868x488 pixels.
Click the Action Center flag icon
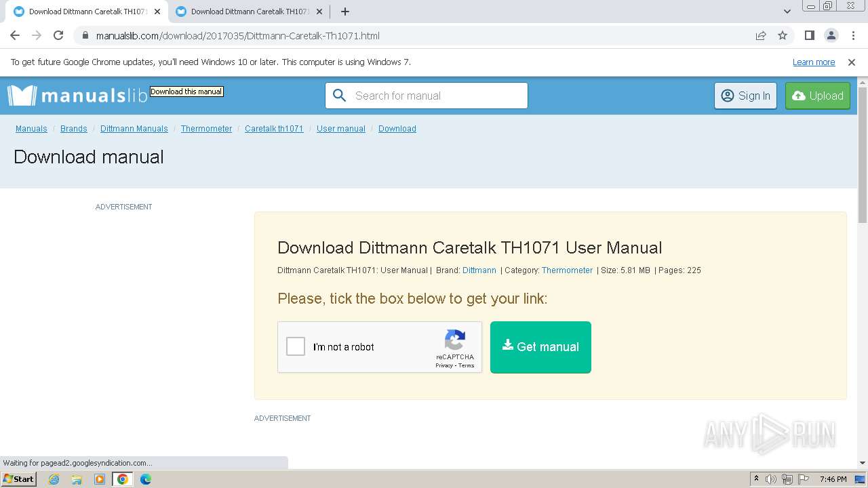(x=802, y=479)
